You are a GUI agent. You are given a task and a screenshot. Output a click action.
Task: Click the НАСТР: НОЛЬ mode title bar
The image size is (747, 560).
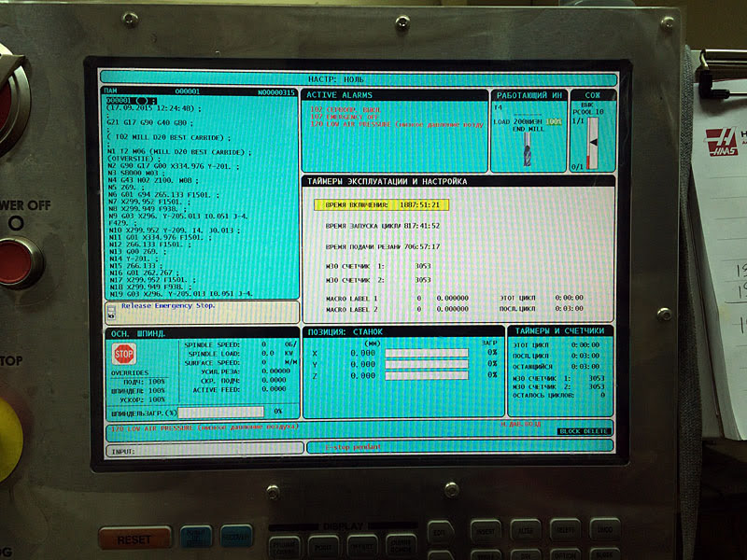[x=360, y=79]
